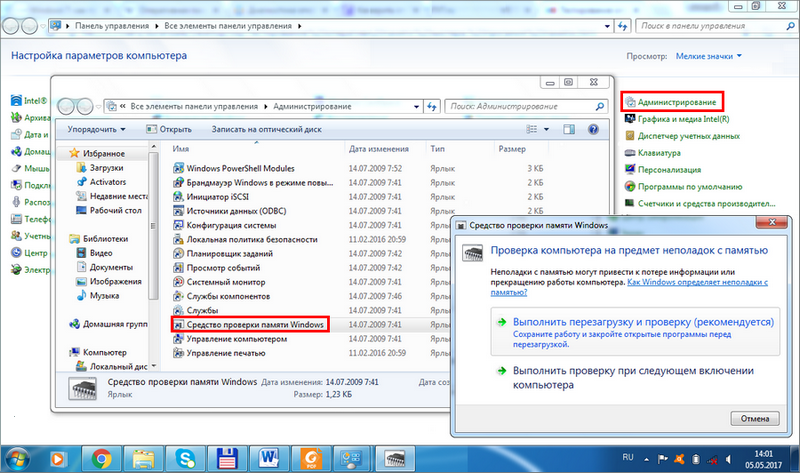The width and height of the screenshot is (800, 473).
Task: Click the Персонализация icon in Control Panel
Action: 630,170
